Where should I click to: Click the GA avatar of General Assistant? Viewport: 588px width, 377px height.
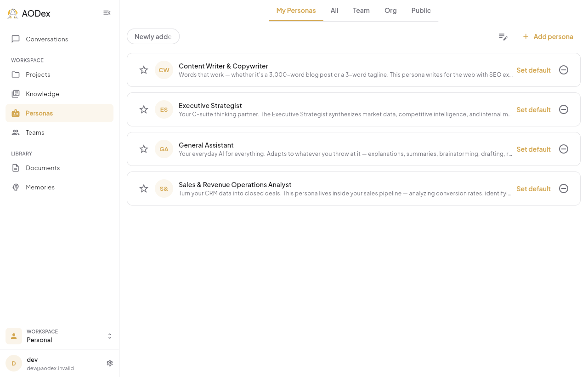click(164, 149)
